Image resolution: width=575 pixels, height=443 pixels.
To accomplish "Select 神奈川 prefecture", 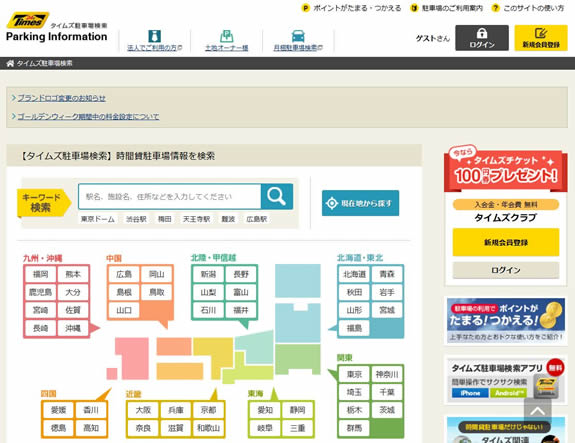I will click(x=387, y=374).
